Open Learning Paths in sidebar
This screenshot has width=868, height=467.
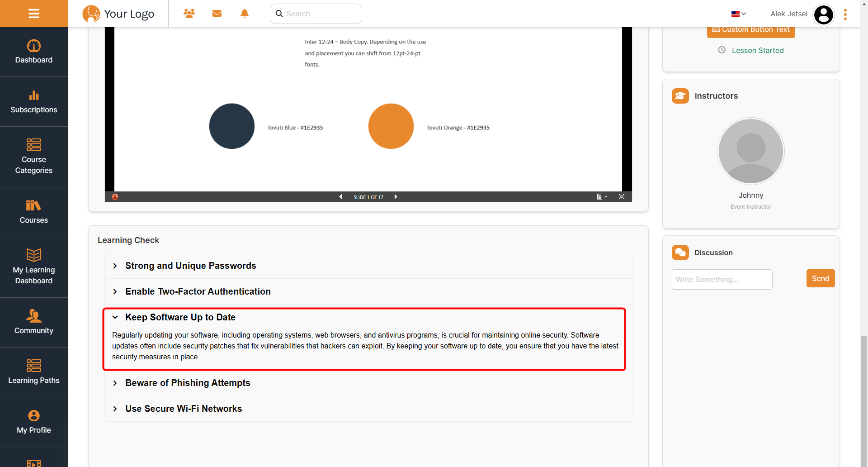pyautogui.click(x=34, y=372)
